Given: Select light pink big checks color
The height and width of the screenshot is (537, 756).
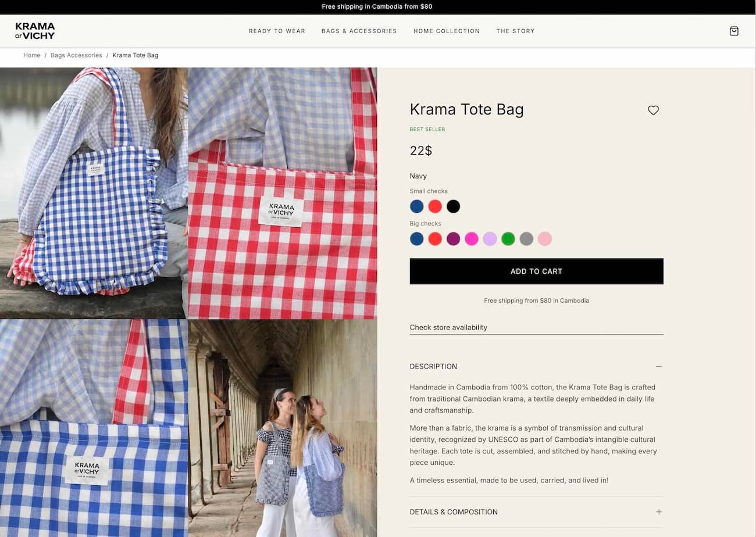Looking at the screenshot, I should pyautogui.click(x=545, y=239).
